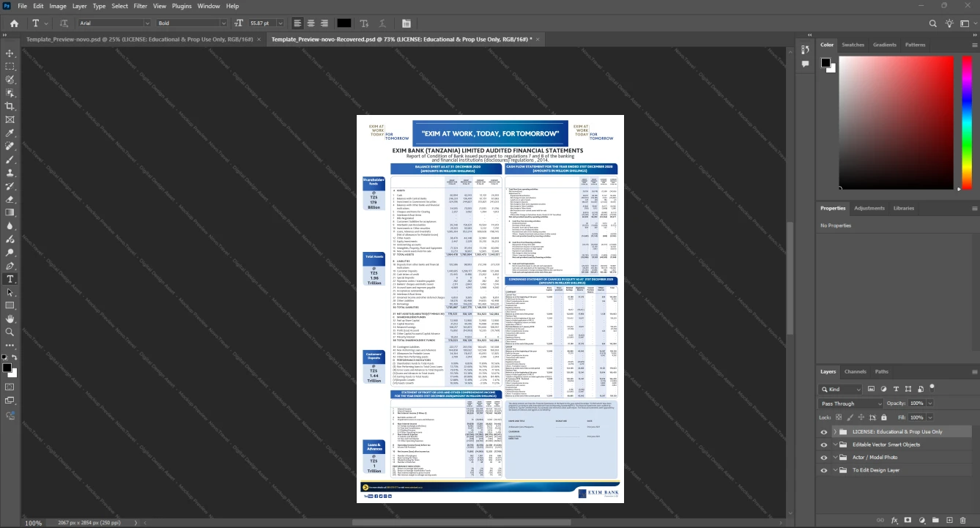The width and height of the screenshot is (980, 528).
Task: Toggle Character and Paragraph panels
Action: (407, 23)
